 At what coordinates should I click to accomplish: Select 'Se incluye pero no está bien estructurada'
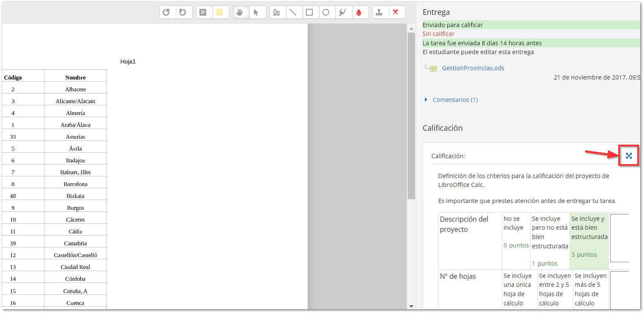coord(550,241)
